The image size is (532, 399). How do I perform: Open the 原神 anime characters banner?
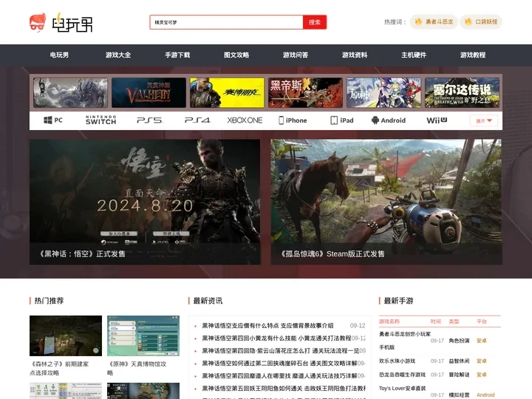click(383, 92)
